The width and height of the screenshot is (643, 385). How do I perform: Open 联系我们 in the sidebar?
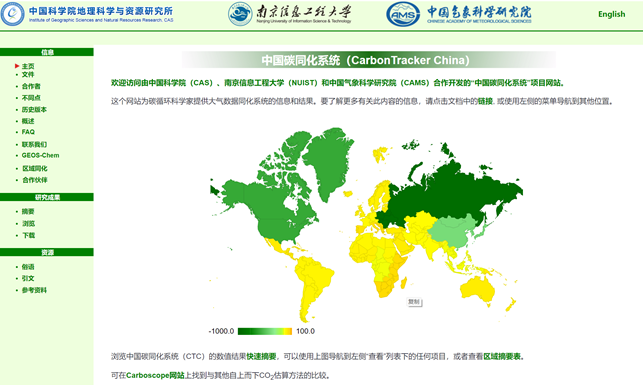[34, 144]
